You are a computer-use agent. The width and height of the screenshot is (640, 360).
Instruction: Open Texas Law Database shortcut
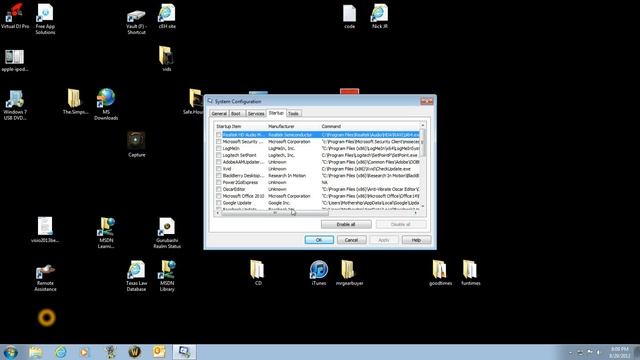[136, 276]
